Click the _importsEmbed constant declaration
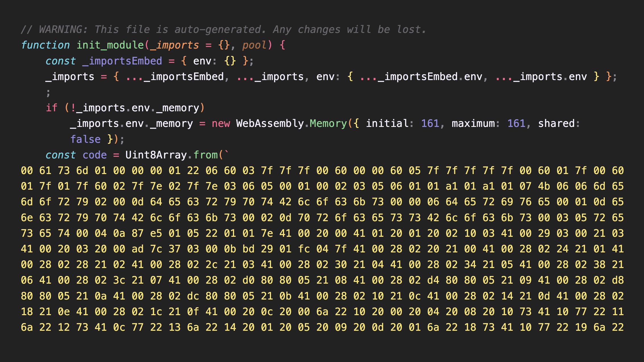This screenshot has width=644, height=362. coord(122,61)
